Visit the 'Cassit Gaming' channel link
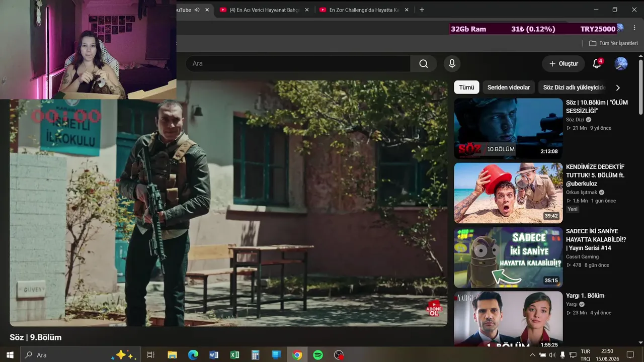The width and height of the screenshot is (644, 362). click(582, 256)
